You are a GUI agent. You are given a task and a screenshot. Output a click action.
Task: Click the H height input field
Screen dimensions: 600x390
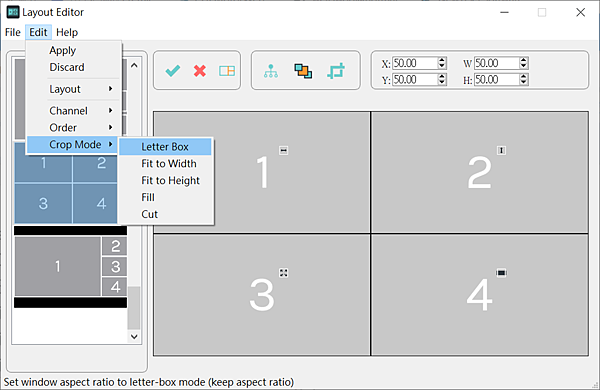pyautogui.click(x=497, y=80)
